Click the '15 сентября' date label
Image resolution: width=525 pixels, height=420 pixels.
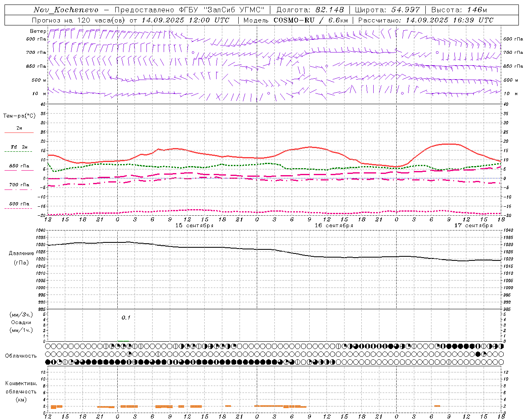[x=194, y=226]
